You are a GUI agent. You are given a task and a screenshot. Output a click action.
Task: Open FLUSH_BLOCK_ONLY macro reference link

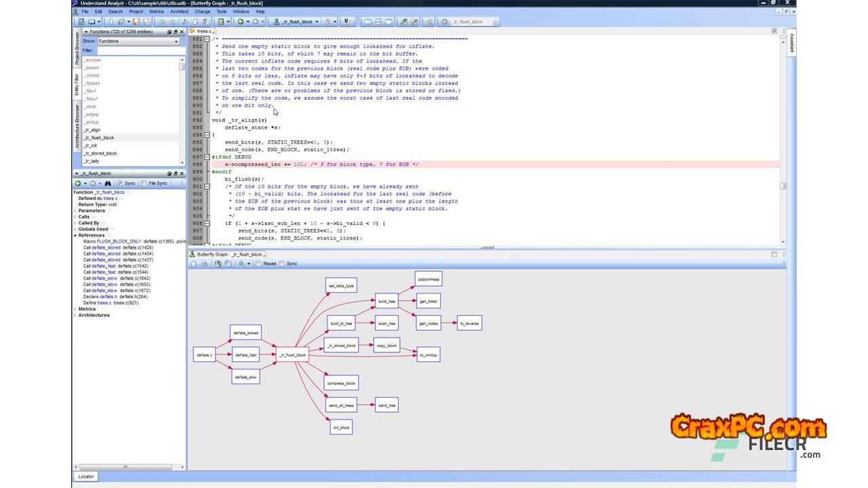click(x=119, y=241)
